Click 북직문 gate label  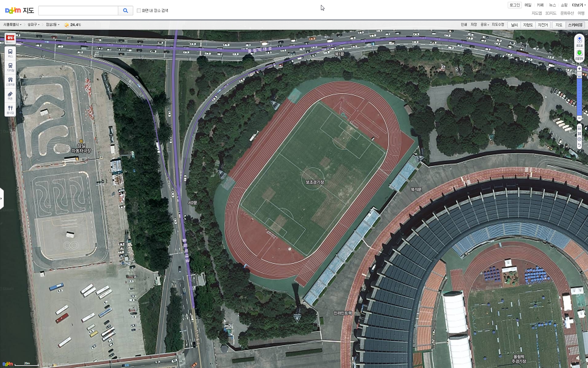[416, 190]
